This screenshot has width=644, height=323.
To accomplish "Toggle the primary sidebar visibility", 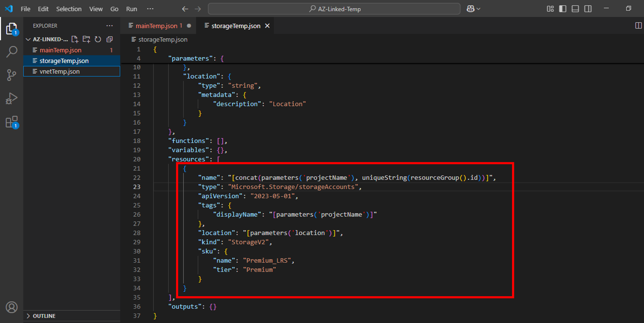I will pyautogui.click(x=563, y=9).
